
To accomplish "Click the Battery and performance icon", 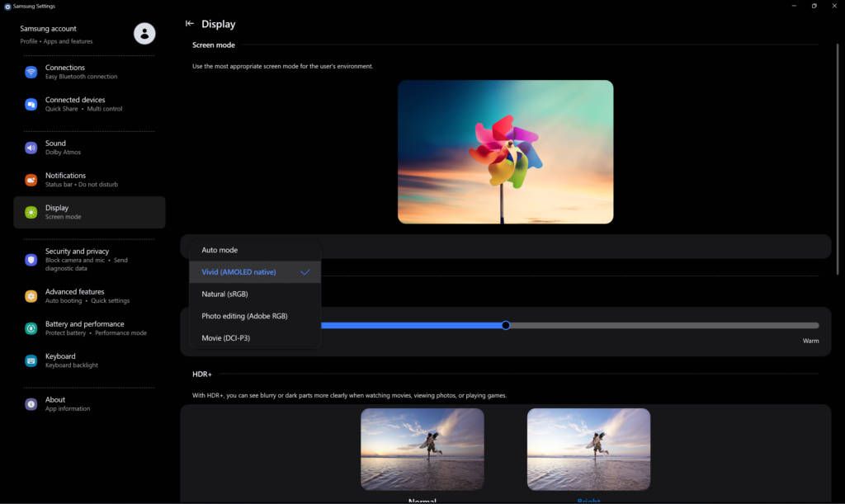I will (x=31, y=328).
